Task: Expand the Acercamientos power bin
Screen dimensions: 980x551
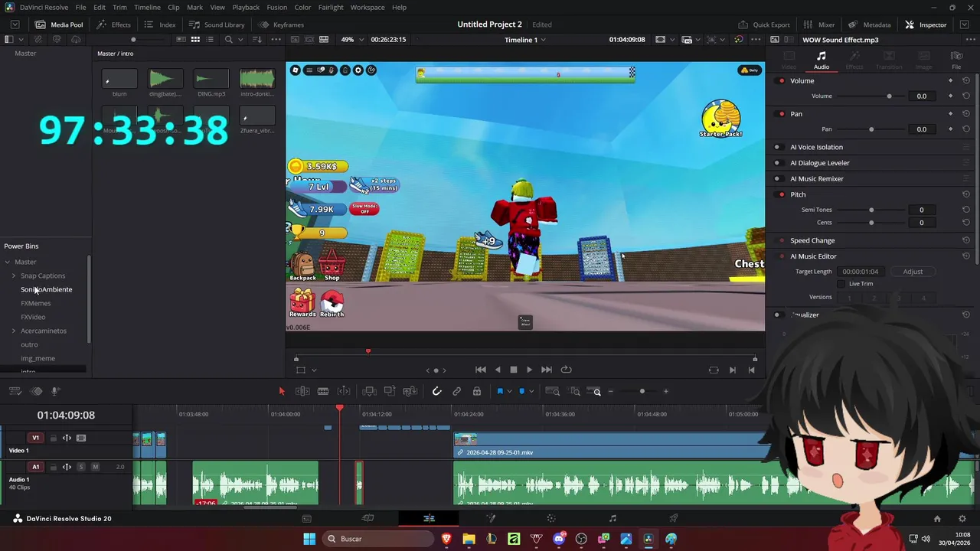Action: pos(14,331)
